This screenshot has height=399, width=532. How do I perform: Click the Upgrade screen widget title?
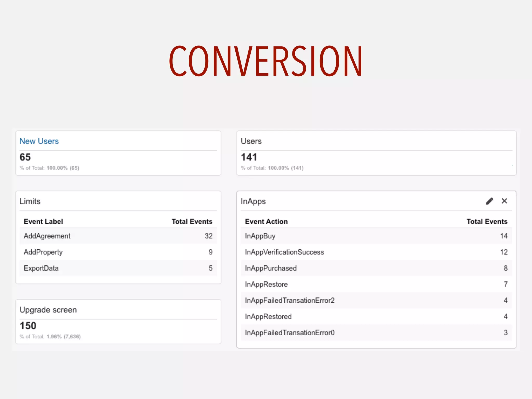point(48,310)
